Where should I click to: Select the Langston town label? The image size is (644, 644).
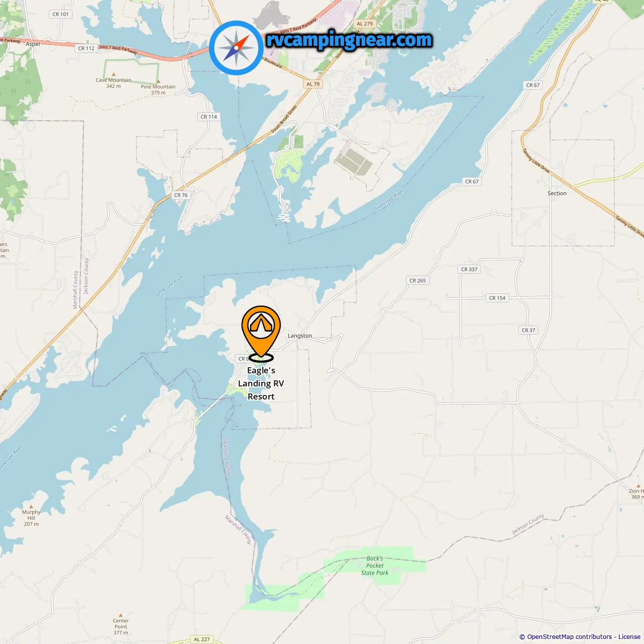click(x=300, y=336)
